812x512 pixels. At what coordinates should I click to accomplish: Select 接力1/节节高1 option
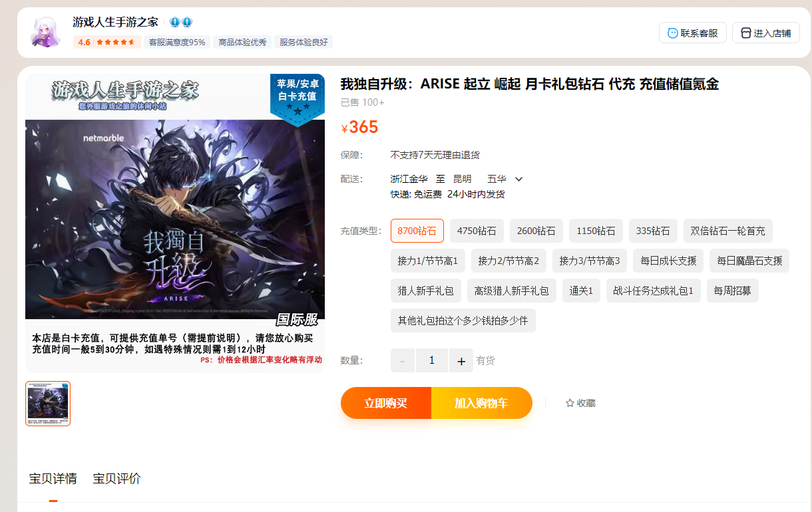click(428, 261)
